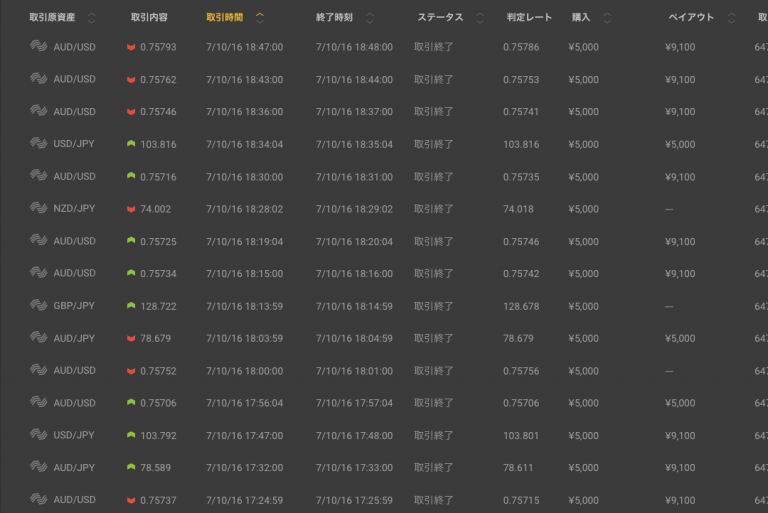This screenshot has width=768, height=513.
Task: Click asset icon of AUD/USD 18:30:00 row
Action: [39, 175]
